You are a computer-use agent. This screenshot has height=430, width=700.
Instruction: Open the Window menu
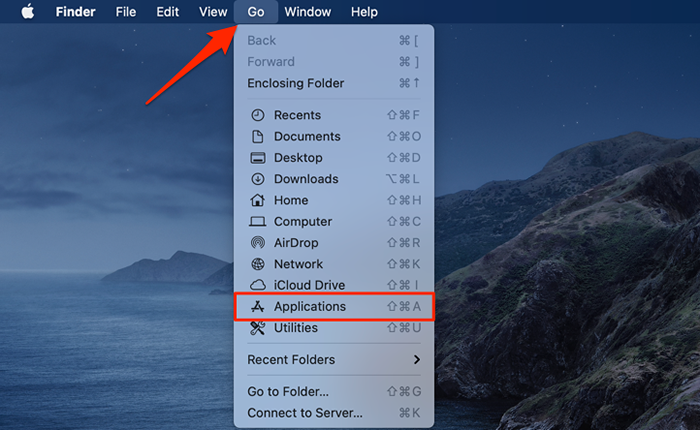[x=308, y=12]
